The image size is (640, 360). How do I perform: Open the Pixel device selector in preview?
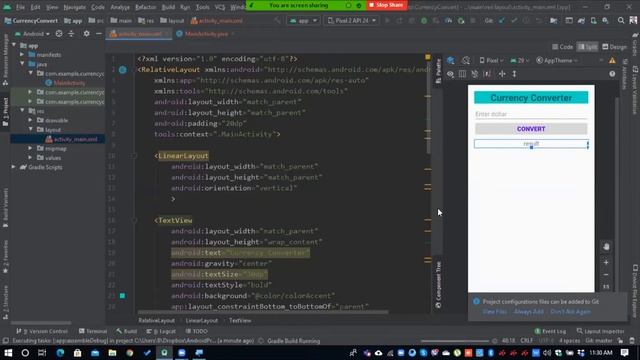coord(491,60)
